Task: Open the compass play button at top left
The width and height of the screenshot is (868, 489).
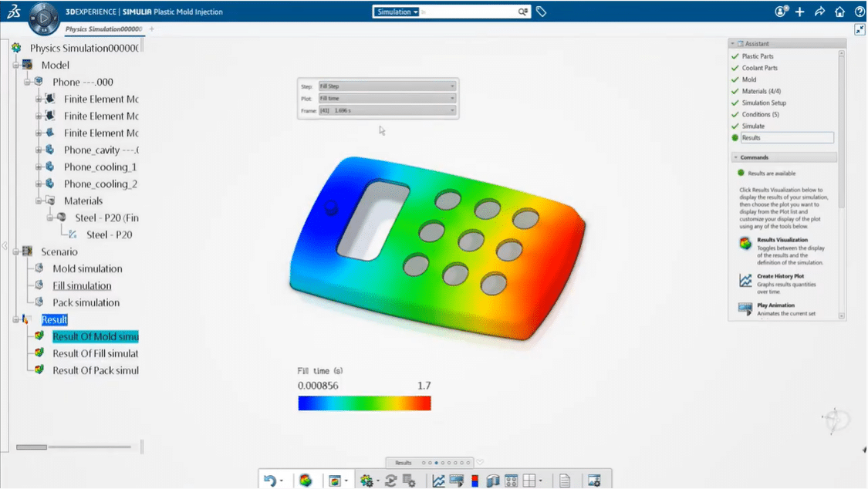Action: pyautogui.click(x=44, y=18)
